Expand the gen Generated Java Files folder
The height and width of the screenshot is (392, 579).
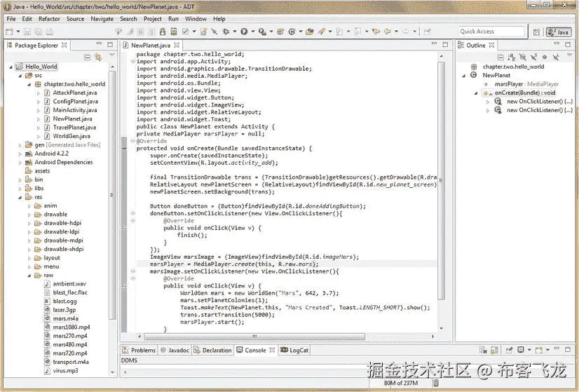[20, 145]
